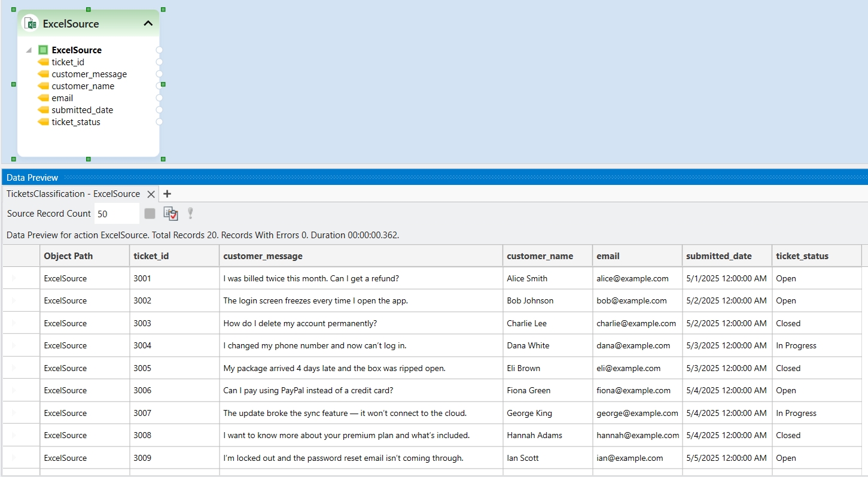The width and height of the screenshot is (868, 477).
Task: Collapse the ExcelSource tree root triangle
Action: 29,50
